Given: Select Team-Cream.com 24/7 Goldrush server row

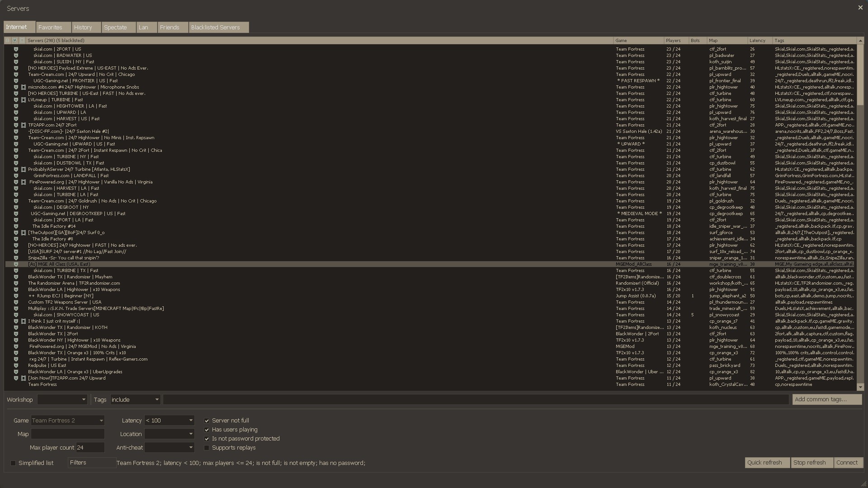Looking at the screenshot, I should [x=429, y=201].
